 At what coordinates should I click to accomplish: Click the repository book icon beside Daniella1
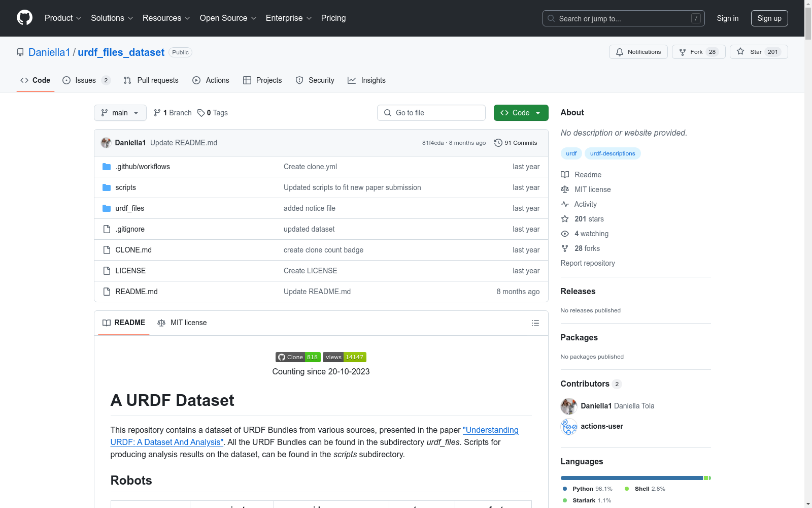[20, 52]
